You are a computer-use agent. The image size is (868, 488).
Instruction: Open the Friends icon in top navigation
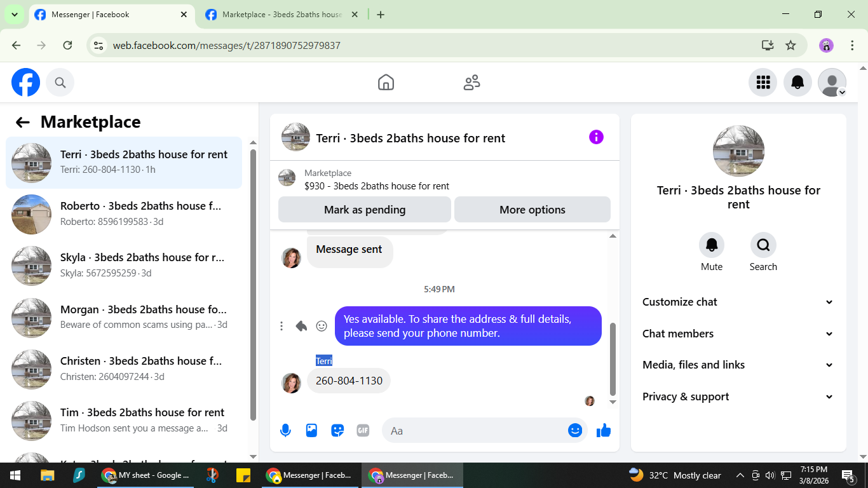click(x=471, y=83)
